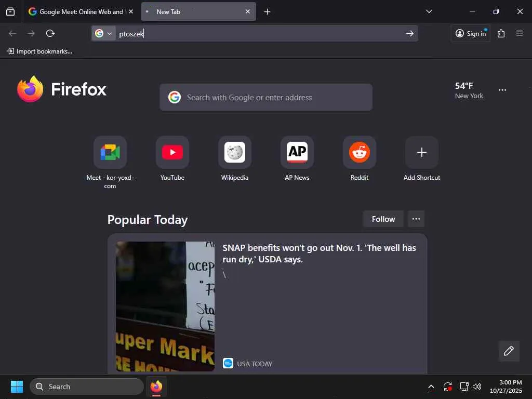The image size is (532, 399).
Task: Open the supermarket sign article thumbnail
Action: click(165, 307)
